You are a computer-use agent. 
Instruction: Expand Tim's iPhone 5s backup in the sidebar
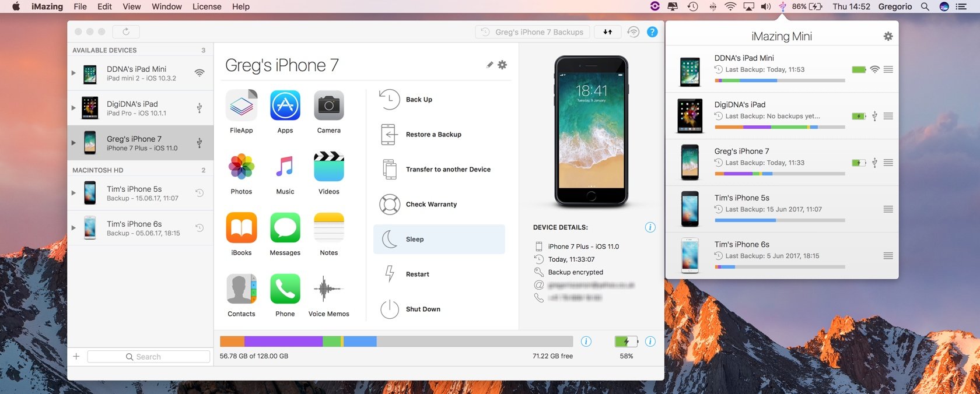tap(73, 193)
